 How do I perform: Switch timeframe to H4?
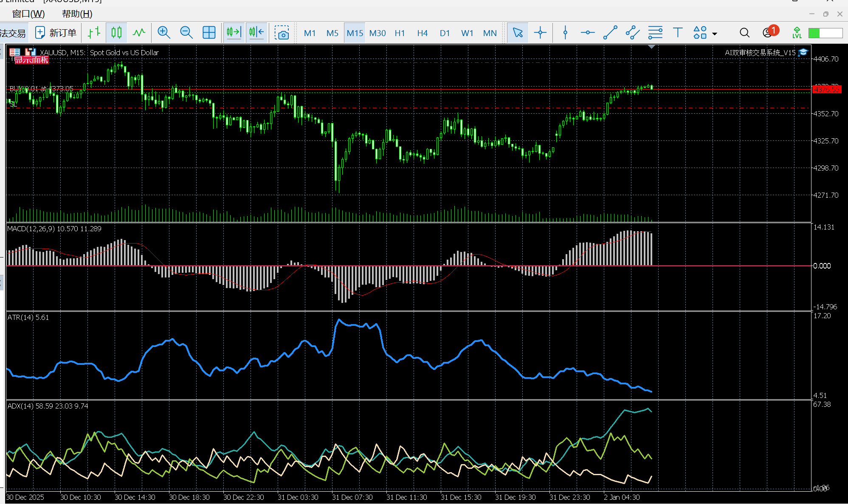point(422,33)
